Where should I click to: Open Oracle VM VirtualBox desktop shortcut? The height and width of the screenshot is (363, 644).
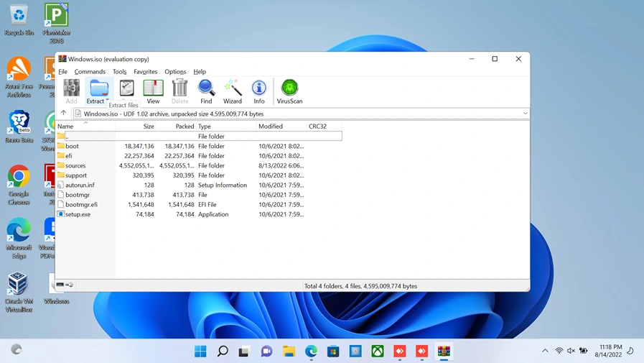tap(19, 292)
